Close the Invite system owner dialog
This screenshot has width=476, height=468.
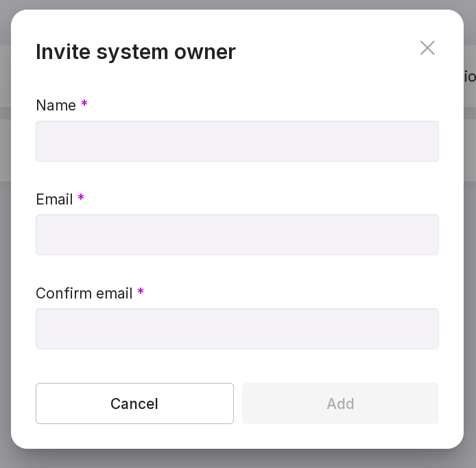click(x=427, y=48)
